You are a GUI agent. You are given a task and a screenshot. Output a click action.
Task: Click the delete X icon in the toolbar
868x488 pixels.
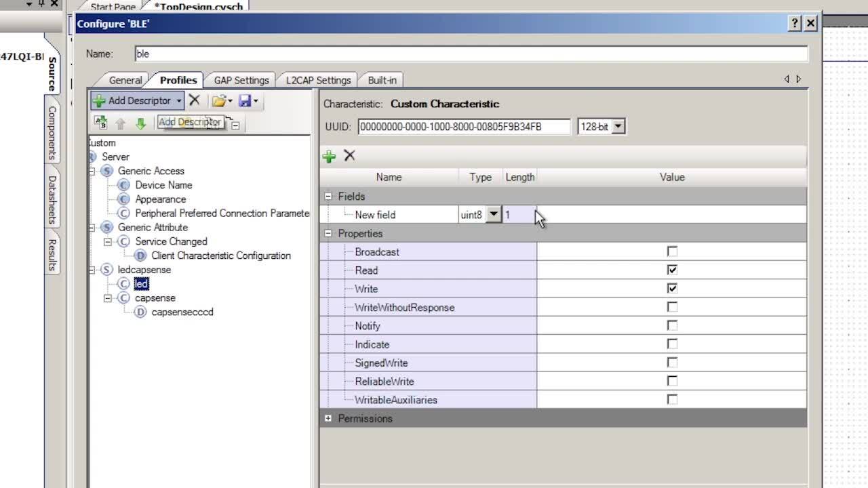(195, 100)
